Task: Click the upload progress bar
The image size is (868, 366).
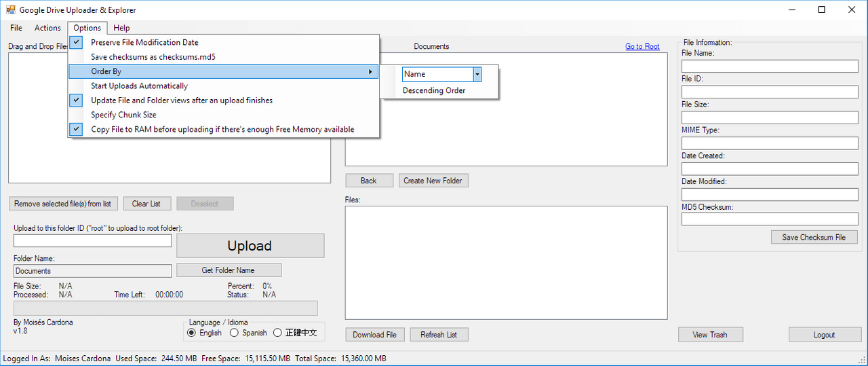Action: 165,308
